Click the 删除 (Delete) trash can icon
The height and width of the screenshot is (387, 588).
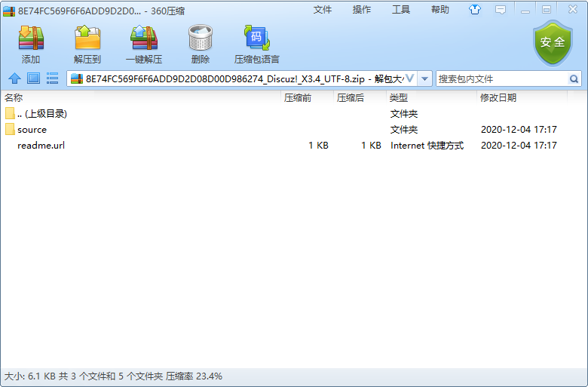[200, 43]
